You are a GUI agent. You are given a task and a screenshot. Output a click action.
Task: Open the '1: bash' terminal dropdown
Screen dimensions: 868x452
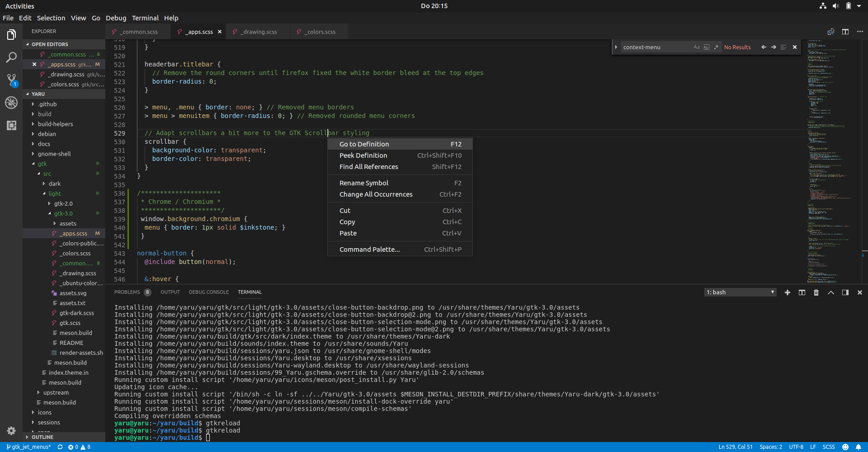(740, 292)
